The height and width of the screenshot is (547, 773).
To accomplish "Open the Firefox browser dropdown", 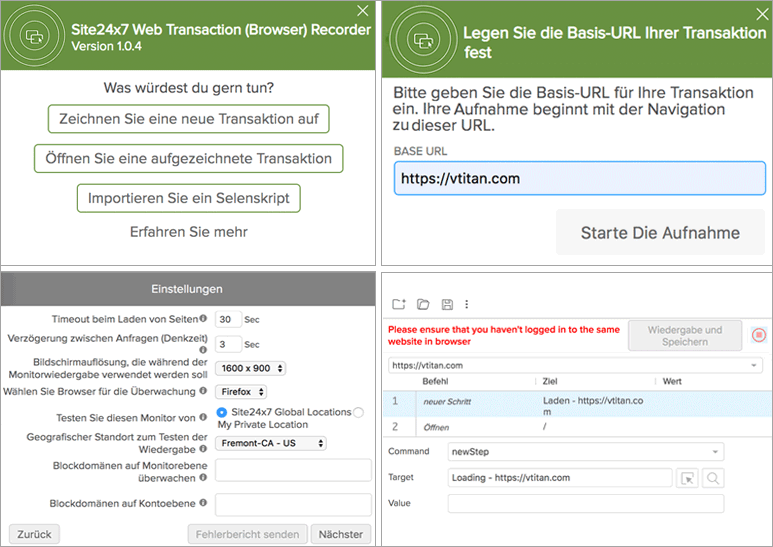I will pos(241,392).
